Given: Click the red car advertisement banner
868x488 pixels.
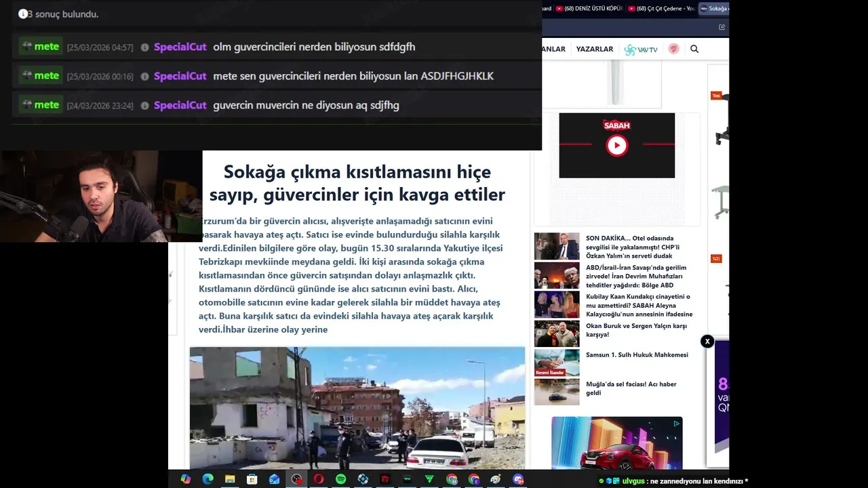Looking at the screenshot, I should click(x=616, y=443).
